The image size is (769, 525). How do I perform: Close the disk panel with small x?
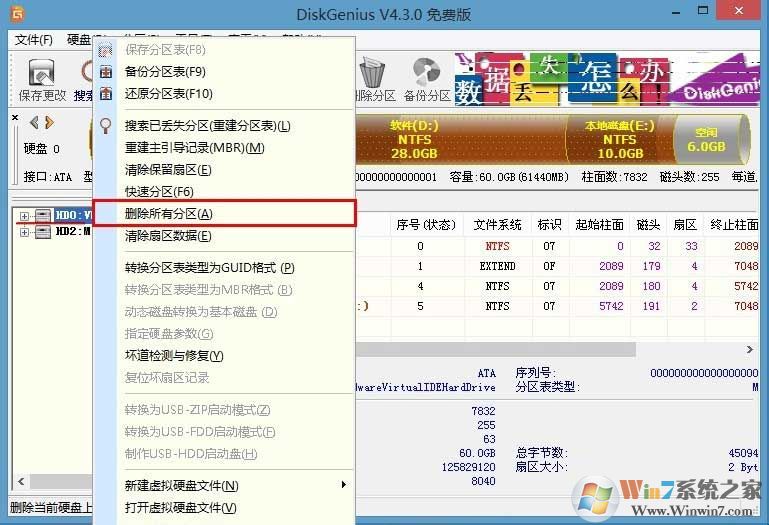[15, 118]
